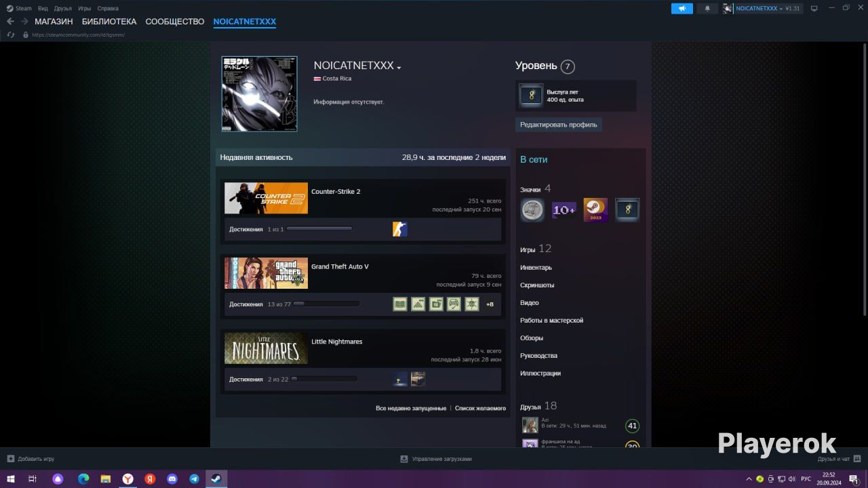Viewport: 868px width, 488px height.
Task: Expand the NOICATNETXXX profile name dropdown arrow
Action: coord(399,68)
